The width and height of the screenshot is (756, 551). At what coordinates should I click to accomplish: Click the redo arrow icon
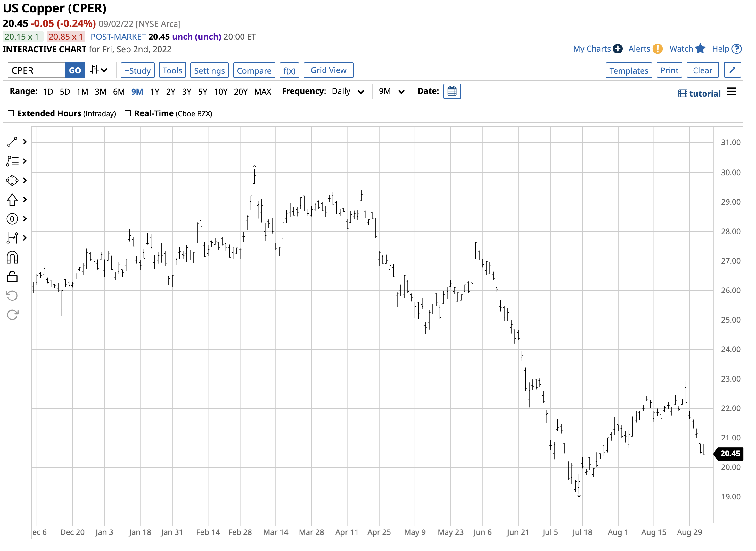12,315
